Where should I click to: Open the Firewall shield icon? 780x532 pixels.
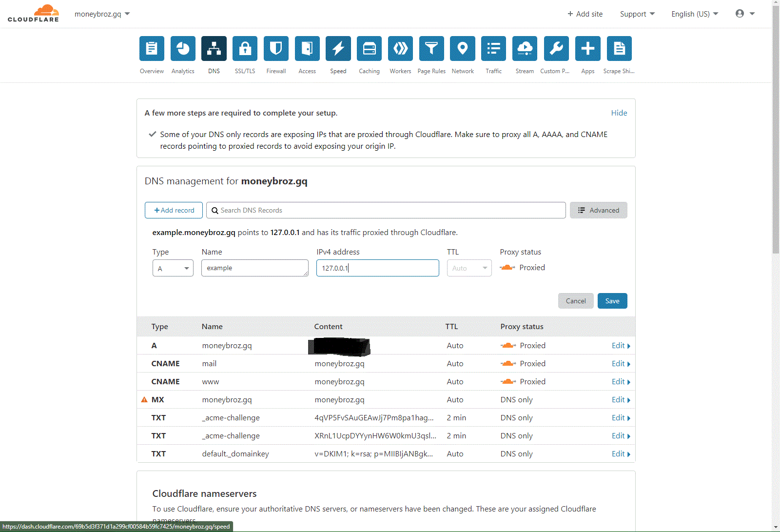click(x=276, y=48)
